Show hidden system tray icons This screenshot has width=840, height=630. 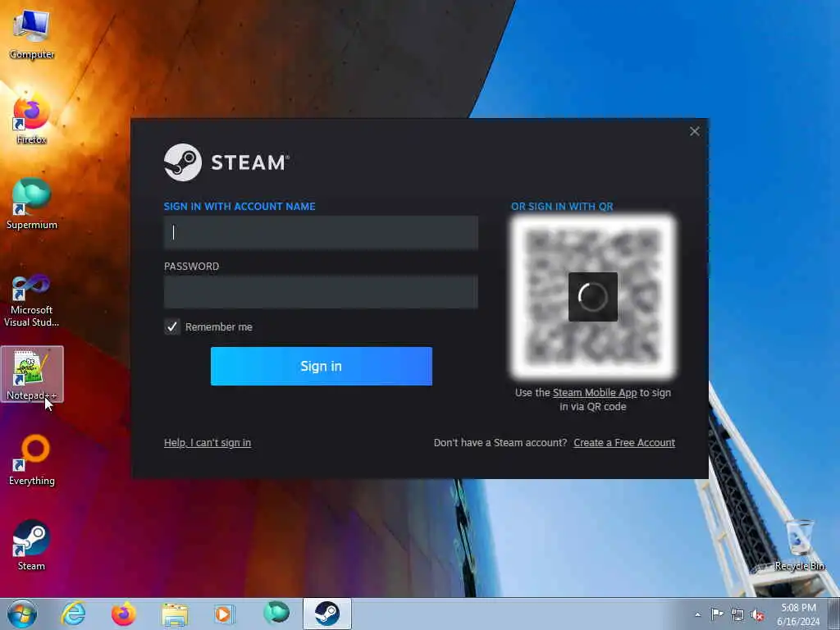(697, 614)
